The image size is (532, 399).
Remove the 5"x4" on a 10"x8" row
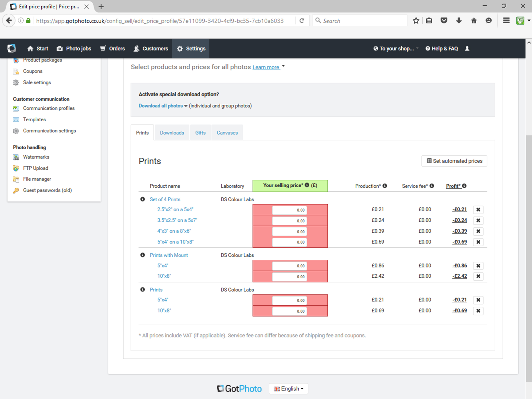pyautogui.click(x=478, y=242)
